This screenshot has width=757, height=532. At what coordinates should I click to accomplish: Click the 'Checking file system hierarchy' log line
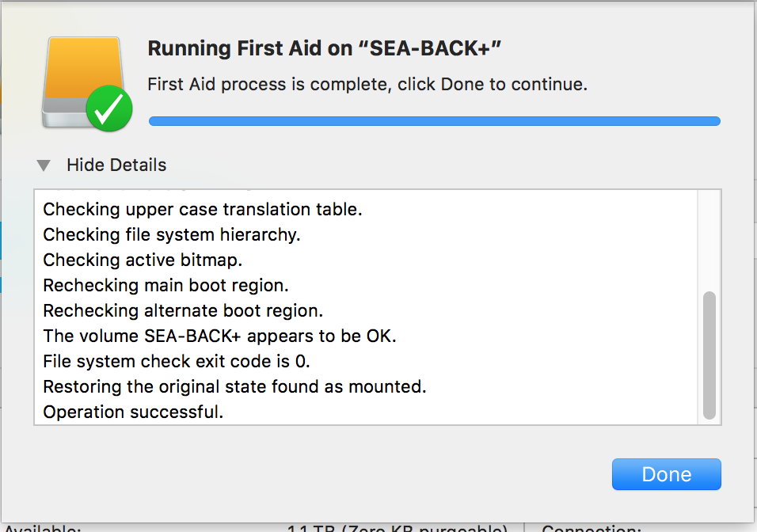172,235
